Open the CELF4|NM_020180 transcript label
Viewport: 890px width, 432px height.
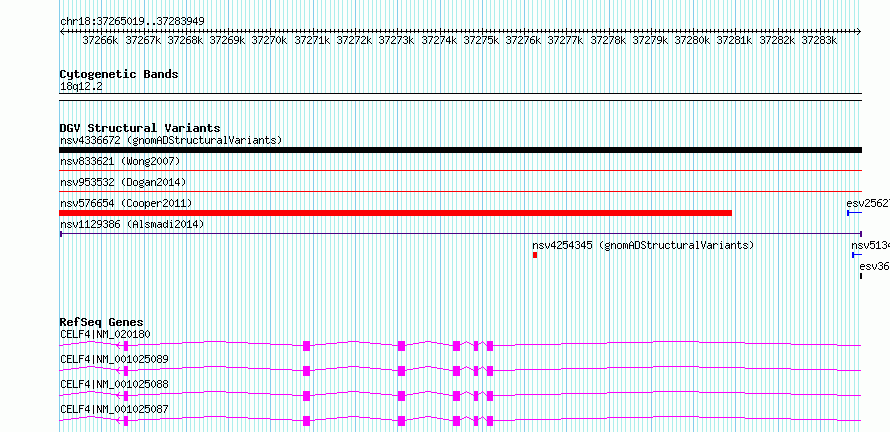106,334
